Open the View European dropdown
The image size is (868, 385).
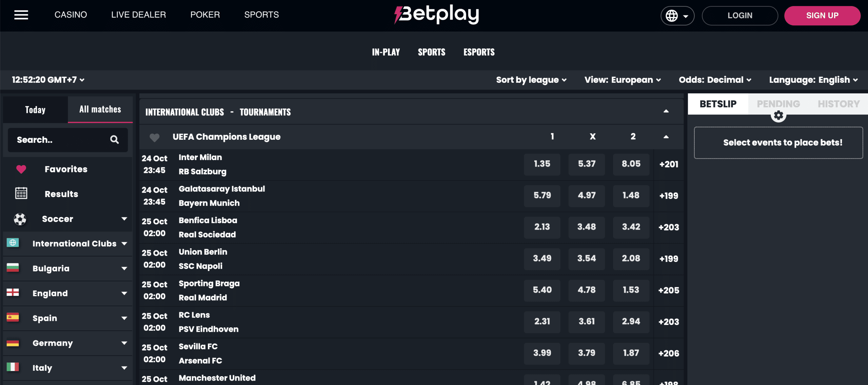click(x=623, y=80)
